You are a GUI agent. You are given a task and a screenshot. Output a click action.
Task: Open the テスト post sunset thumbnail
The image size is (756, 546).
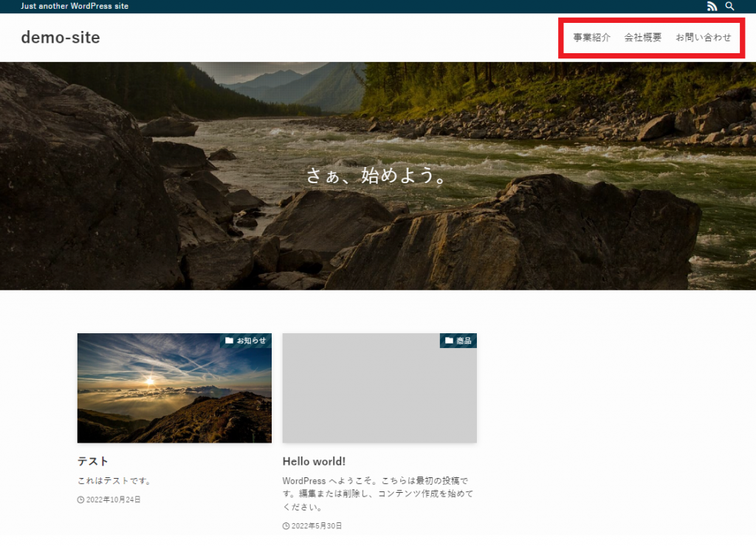174,388
